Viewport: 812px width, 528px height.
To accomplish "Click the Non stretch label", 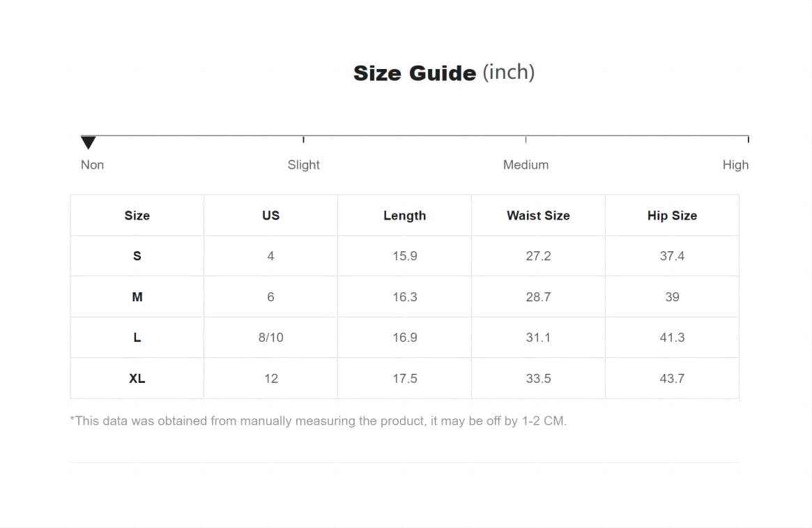I will [x=92, y=165].
